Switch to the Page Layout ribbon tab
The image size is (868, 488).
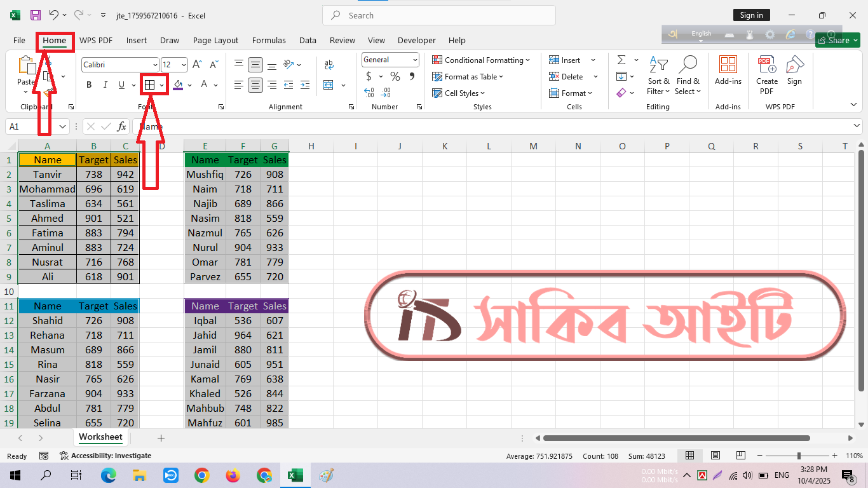[215, 40]
